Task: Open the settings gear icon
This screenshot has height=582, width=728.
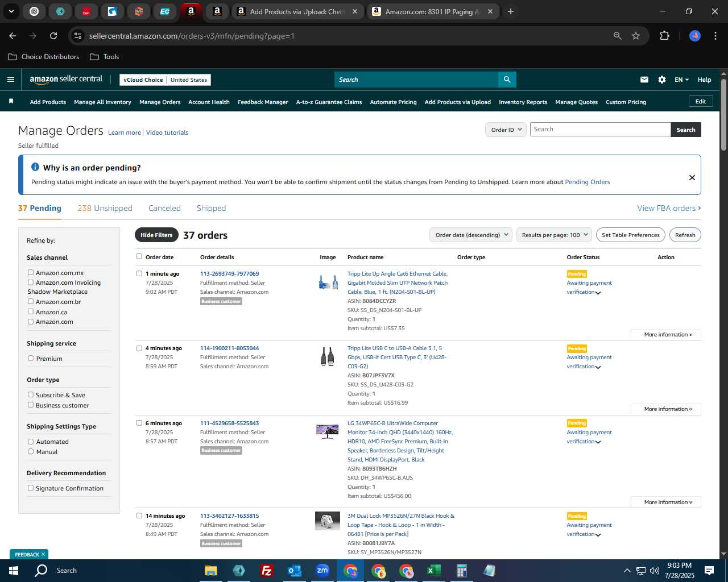Action: pos(662,80)
